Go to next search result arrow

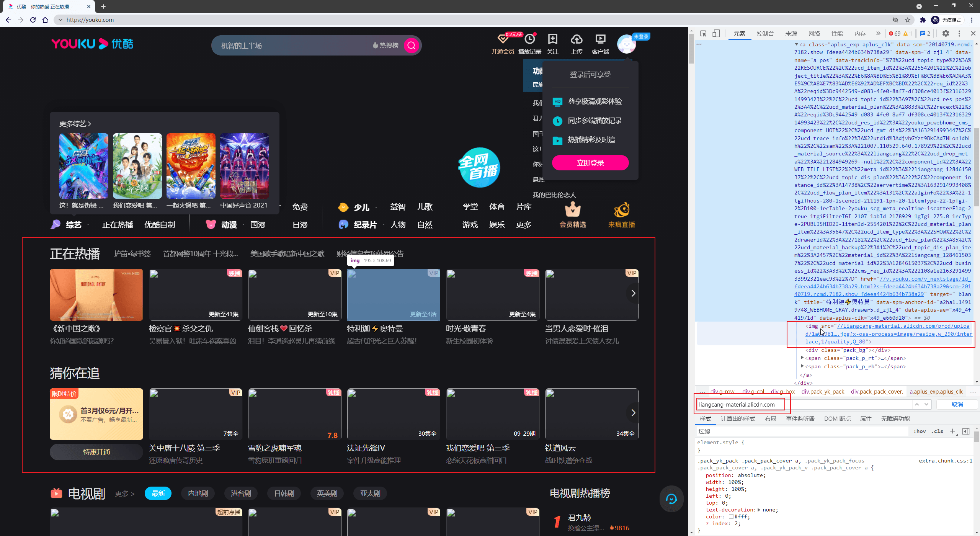pyautogui.click(x=926, y=404)
